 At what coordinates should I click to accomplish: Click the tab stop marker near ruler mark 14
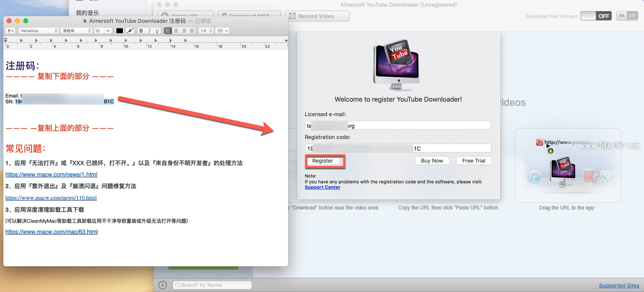(171, 40)
